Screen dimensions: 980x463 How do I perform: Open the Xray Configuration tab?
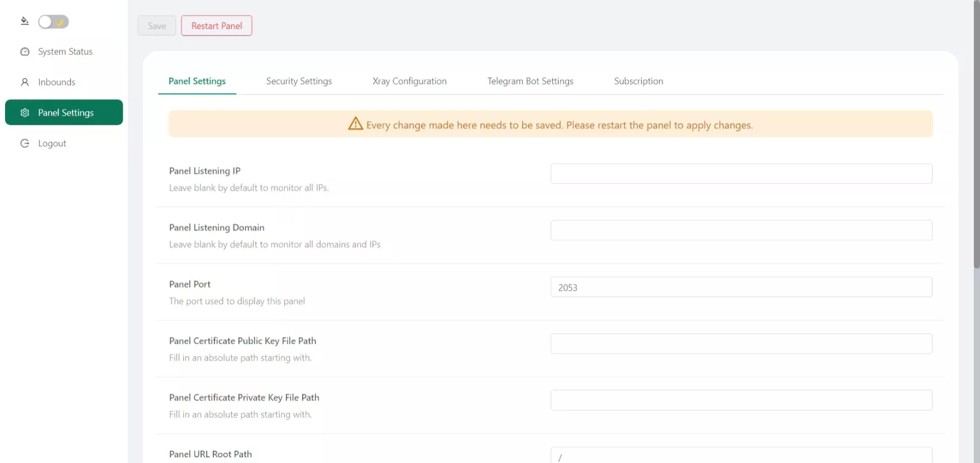point(409,81)
